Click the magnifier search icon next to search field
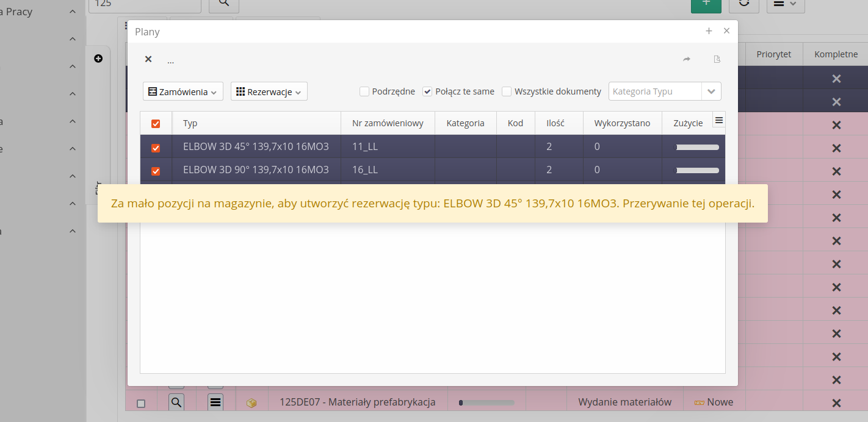 [224, 3]
